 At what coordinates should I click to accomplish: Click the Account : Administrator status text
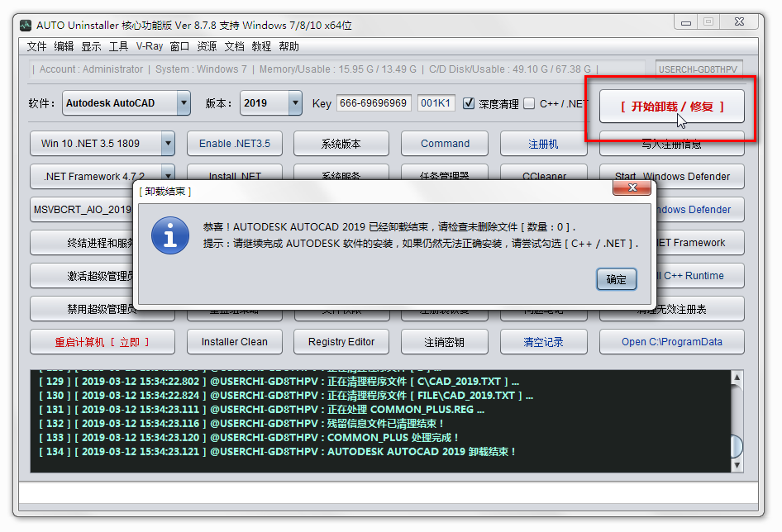click(x=91, y=69)
